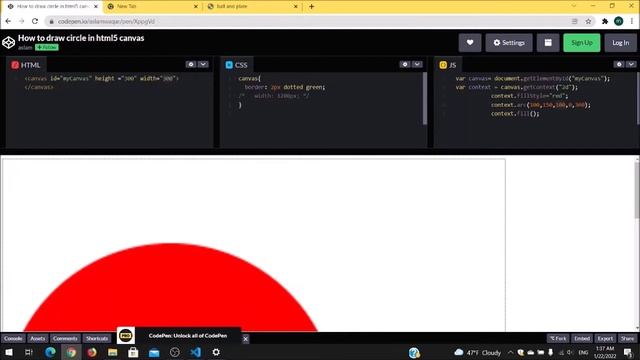640x360 pixels.
Task: Click the Chrome taskbar icon
Action: coord(71,352)
